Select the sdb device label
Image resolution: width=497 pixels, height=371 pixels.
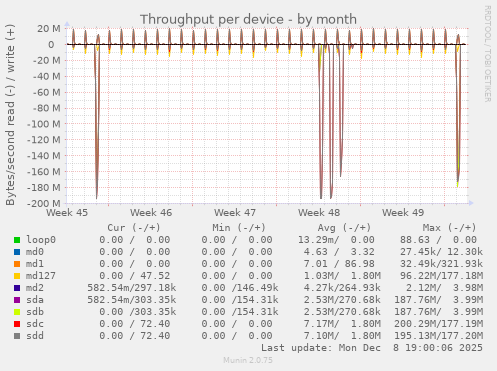[x=35, y=312]
